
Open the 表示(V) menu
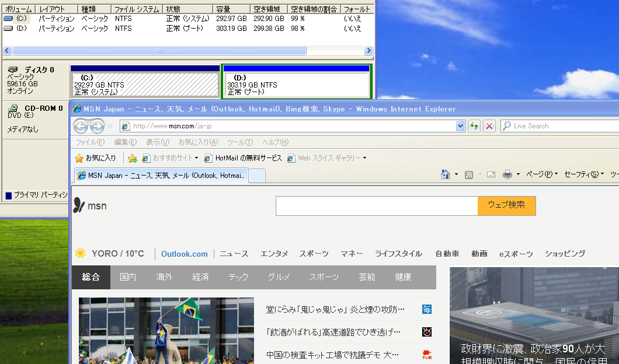(x=158, y=142)
